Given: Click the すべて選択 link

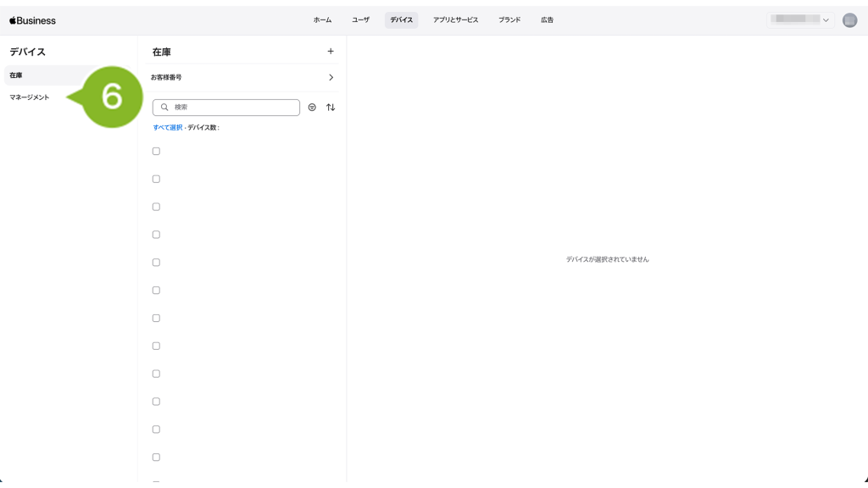Looking at the screenshot, I should pos(167,128).
